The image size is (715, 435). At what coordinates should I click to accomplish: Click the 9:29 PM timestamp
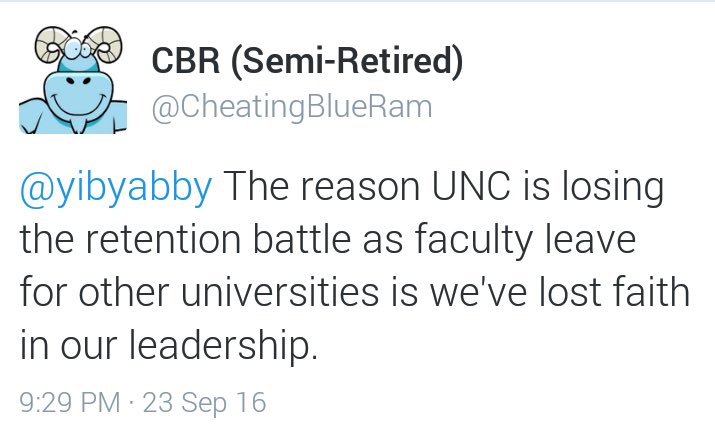point(72,403)
